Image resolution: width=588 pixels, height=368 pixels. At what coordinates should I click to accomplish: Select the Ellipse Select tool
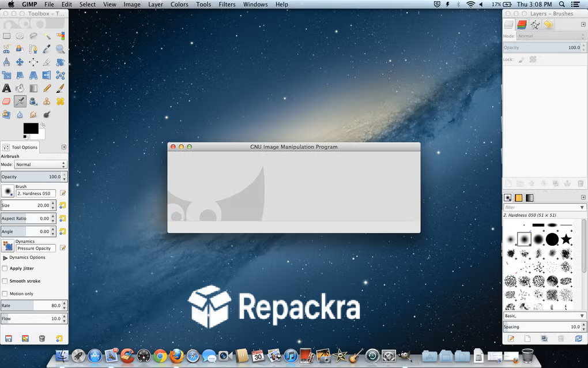pos(20,36)
